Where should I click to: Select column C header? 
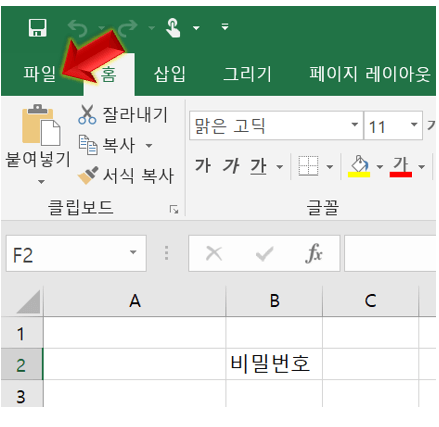[x=370, y=301]
